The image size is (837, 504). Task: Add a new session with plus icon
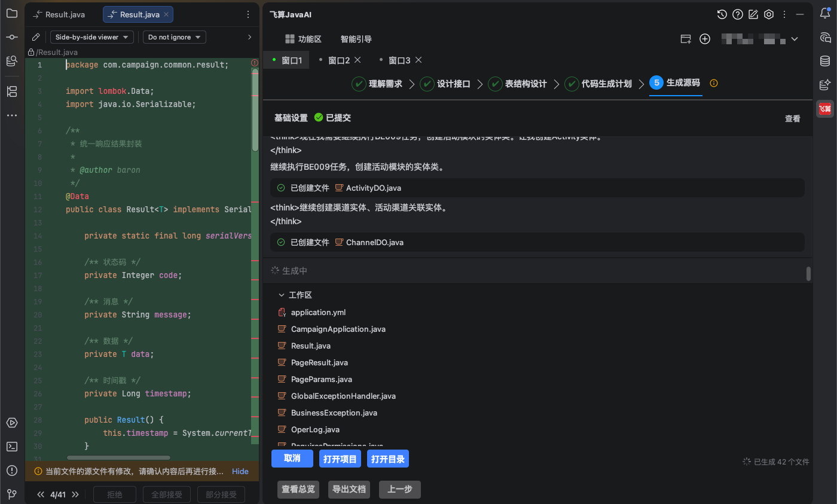point(705,39)
